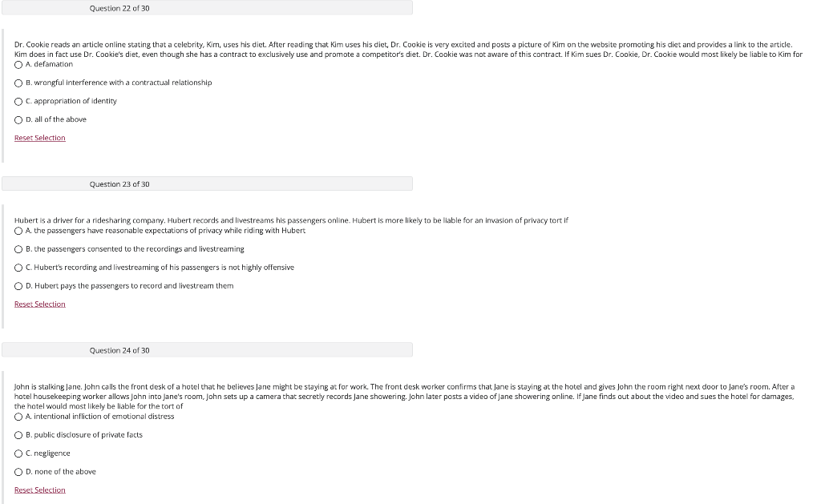Image resolution: width=821 pixels, height=504 pixels.
Task: Reset selection for Question 24
Action: 40,490
